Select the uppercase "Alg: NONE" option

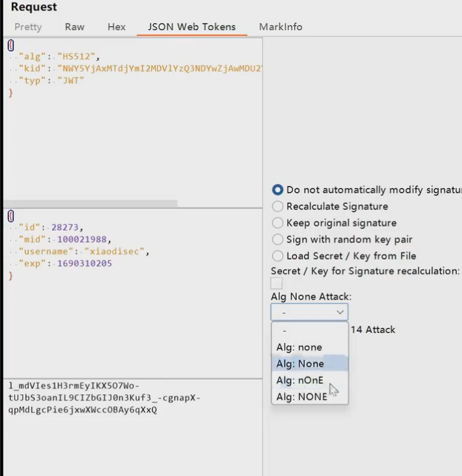tap(302, 397)
